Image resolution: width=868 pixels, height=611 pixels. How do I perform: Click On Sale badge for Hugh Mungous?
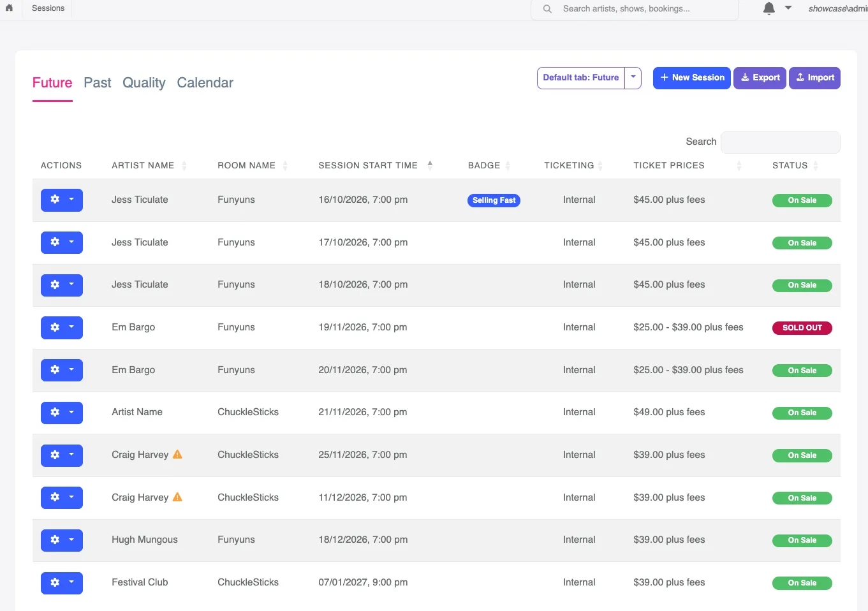(x=802, y=540)
